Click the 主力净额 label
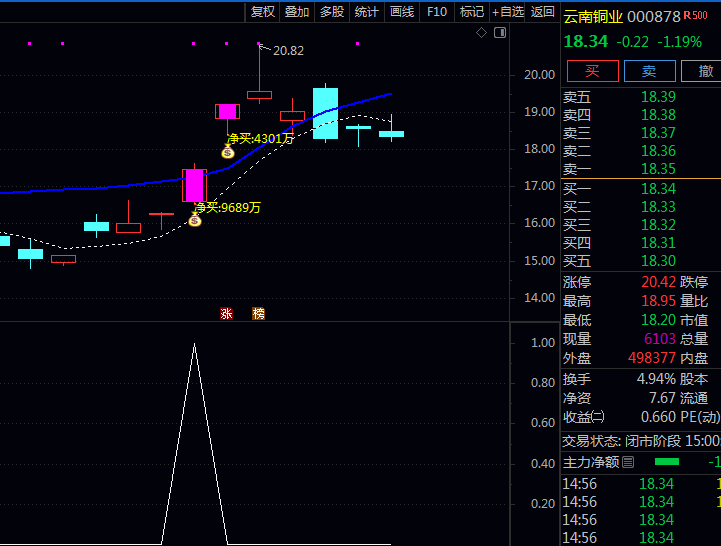The height and width of the screenshot is (546, 721). click(x=591, y=462)
